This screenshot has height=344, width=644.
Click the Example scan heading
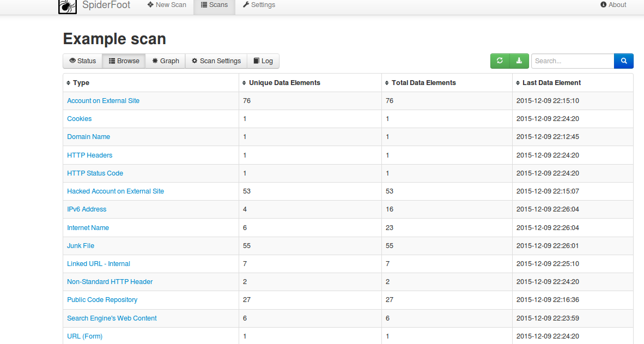(114, 39)
